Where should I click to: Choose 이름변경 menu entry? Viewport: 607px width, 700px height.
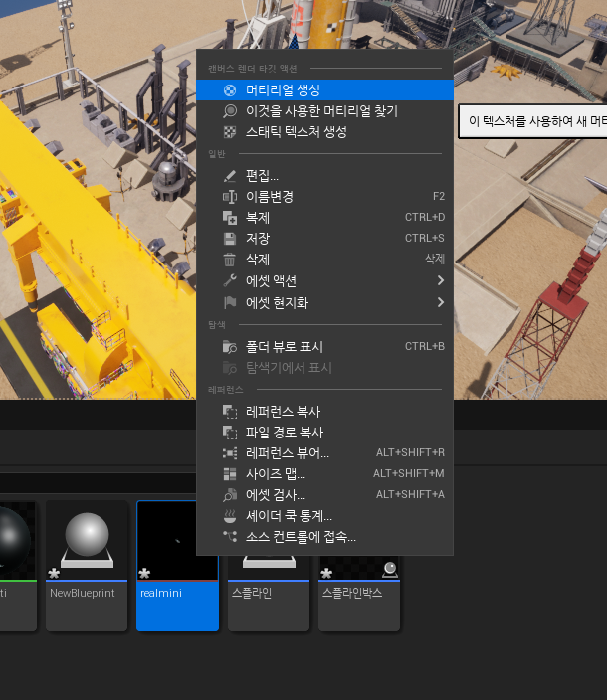tap(324, 197)
